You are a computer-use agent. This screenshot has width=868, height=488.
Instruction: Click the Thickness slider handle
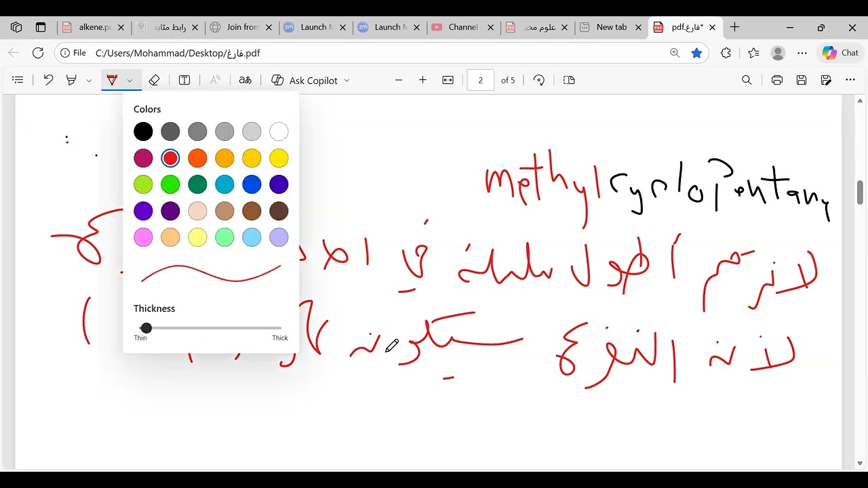[146, 328]
